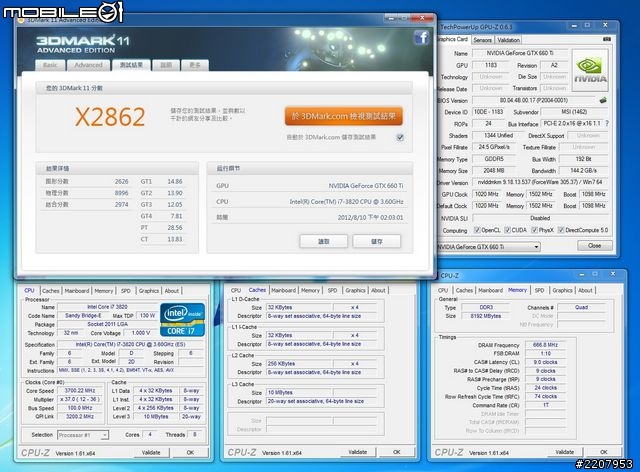Click Validate in CPU-Z processor window
Screen dimensions: 640x472
[151, 452]
